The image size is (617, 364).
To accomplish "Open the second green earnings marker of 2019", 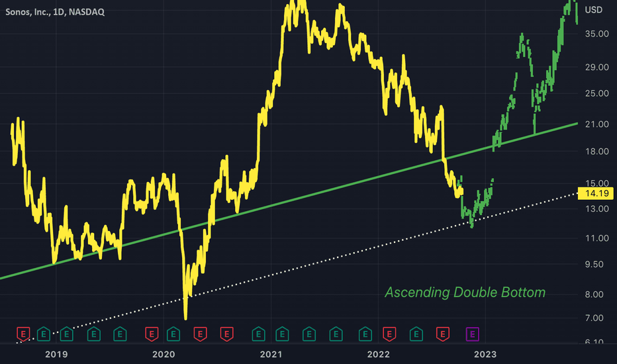I will click(x=93, y=334).
